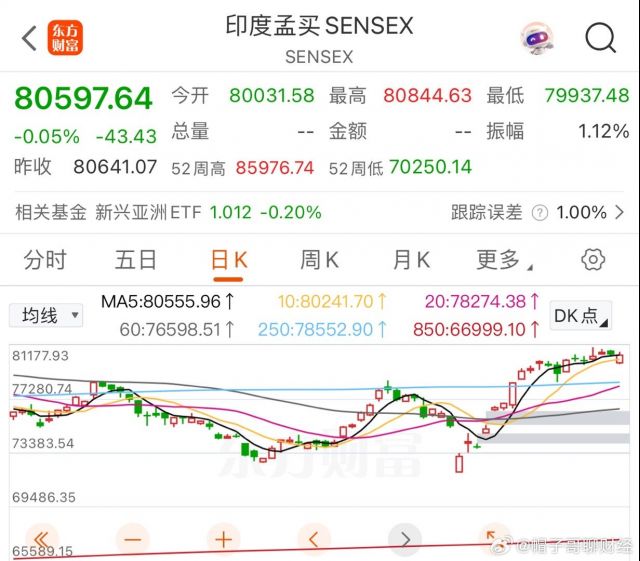
Task: Tap the change percent -0.05%
Action: pos(47,136)
